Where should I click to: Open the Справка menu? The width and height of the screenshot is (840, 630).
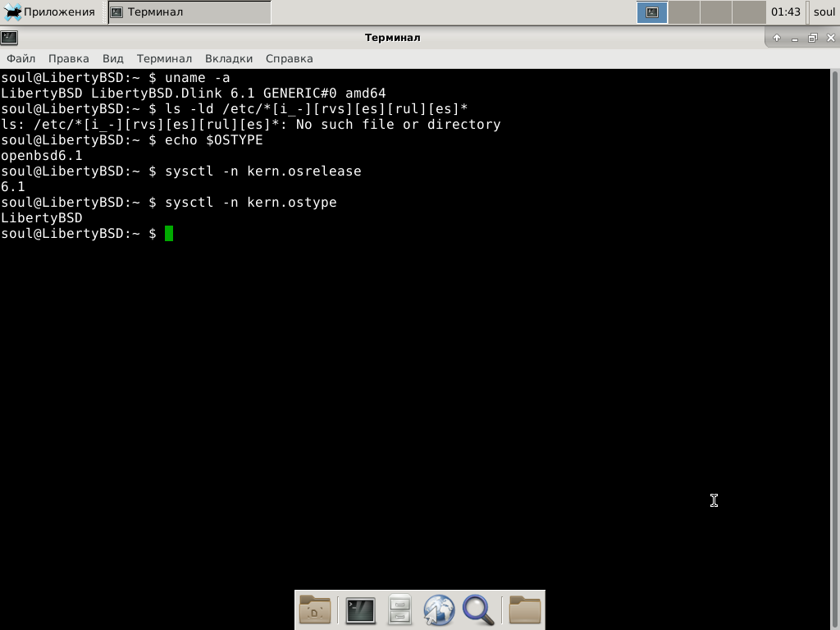(290, 58)
